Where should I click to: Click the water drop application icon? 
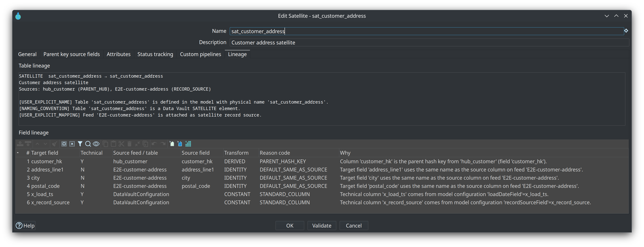click(18, 16)
